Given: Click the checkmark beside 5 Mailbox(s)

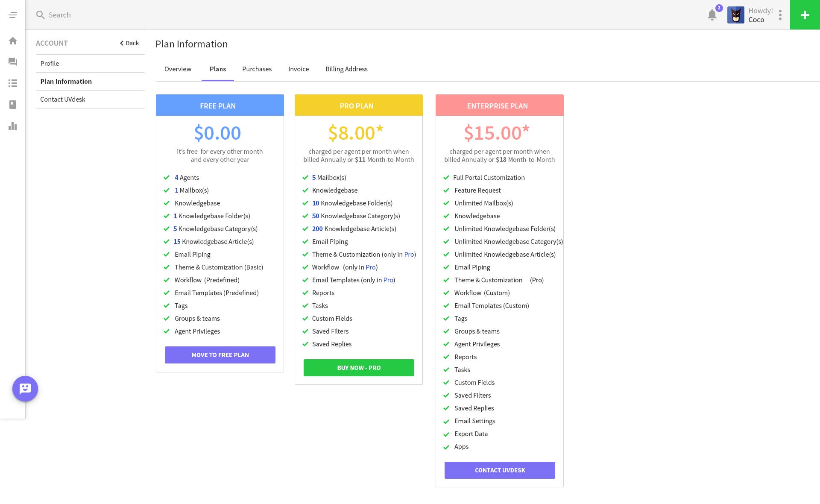Looking at the screenshot, I should (x=305, y=177).
